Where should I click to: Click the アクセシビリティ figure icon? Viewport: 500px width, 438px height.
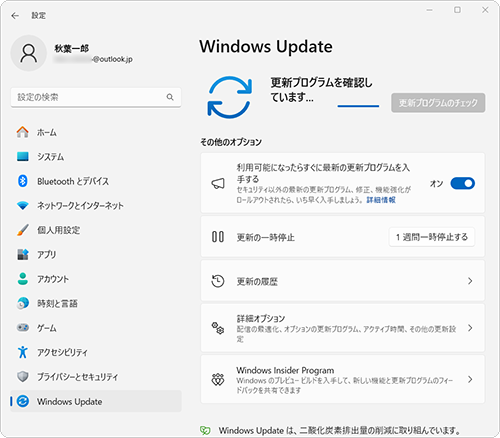[x=23, y=352]
